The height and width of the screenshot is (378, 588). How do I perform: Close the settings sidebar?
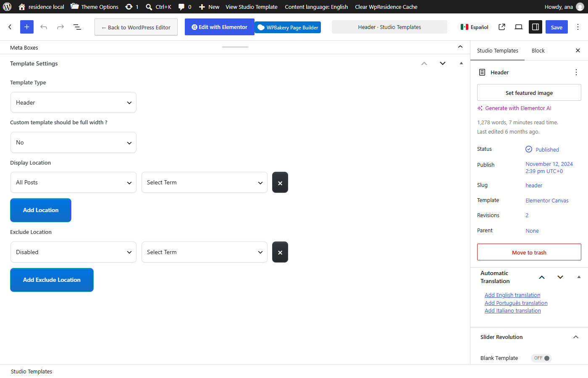tap(578, 50)
